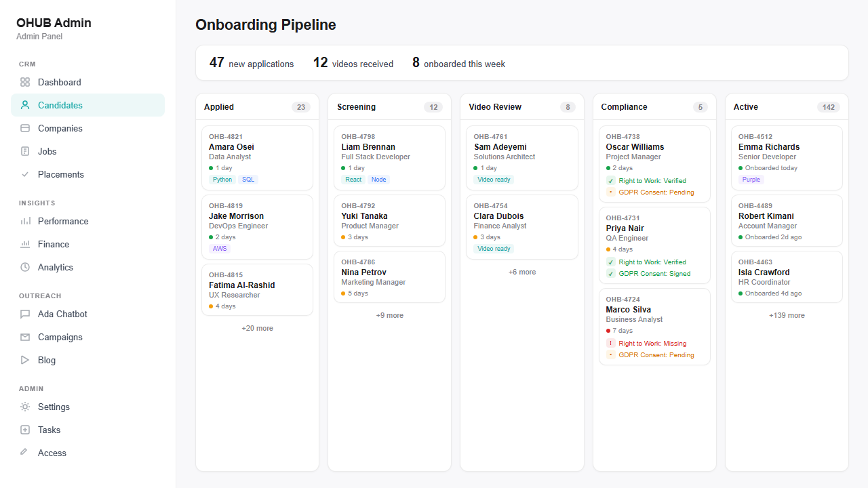Open the Jobs section
The height and width of the screenshot is (488, 868).
[x=87, y=151]
